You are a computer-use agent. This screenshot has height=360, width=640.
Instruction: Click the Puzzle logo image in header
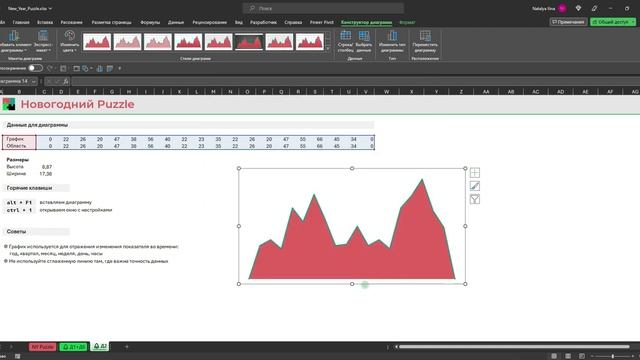click(9, 104)
